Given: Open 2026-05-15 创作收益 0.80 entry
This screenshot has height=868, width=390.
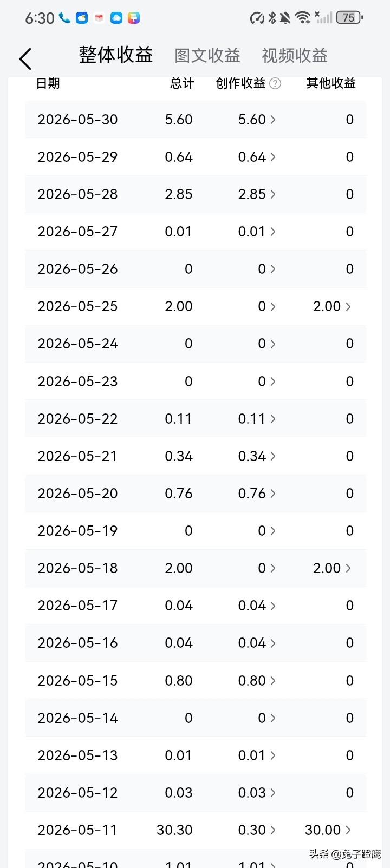Looking at the screenshot, I should pos(257,681).
